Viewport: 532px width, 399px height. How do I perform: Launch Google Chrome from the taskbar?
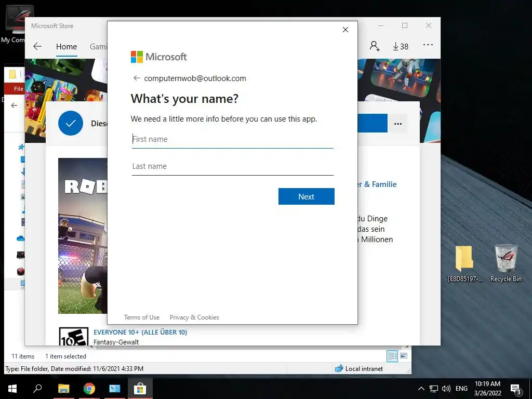coord(89,389)
